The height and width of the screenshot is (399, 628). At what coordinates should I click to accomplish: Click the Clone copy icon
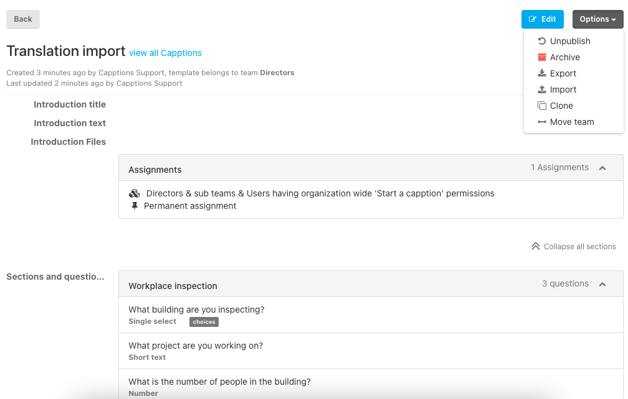coord(541,106)
